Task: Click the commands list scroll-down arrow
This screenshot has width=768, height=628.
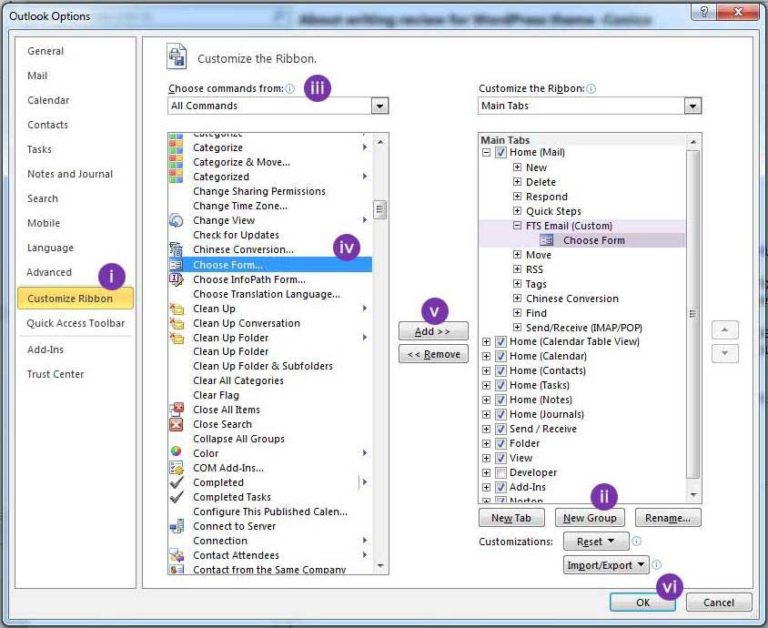Action: click(380, 565)
